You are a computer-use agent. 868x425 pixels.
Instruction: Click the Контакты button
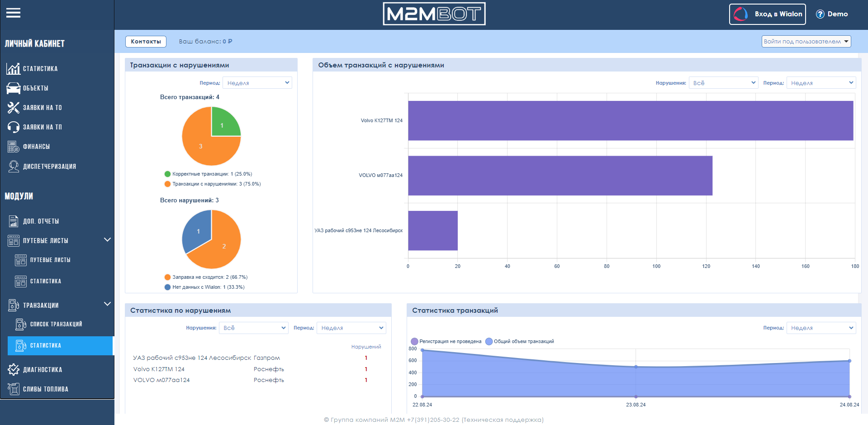[x=146, y=41]
